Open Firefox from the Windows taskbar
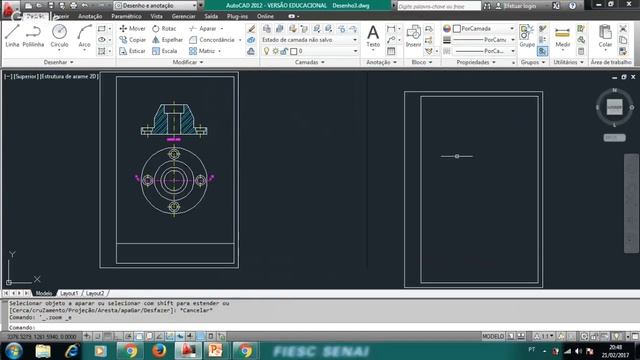Viewport: 640px width, 360px height. pyautogui.click(x=159, y=351)
